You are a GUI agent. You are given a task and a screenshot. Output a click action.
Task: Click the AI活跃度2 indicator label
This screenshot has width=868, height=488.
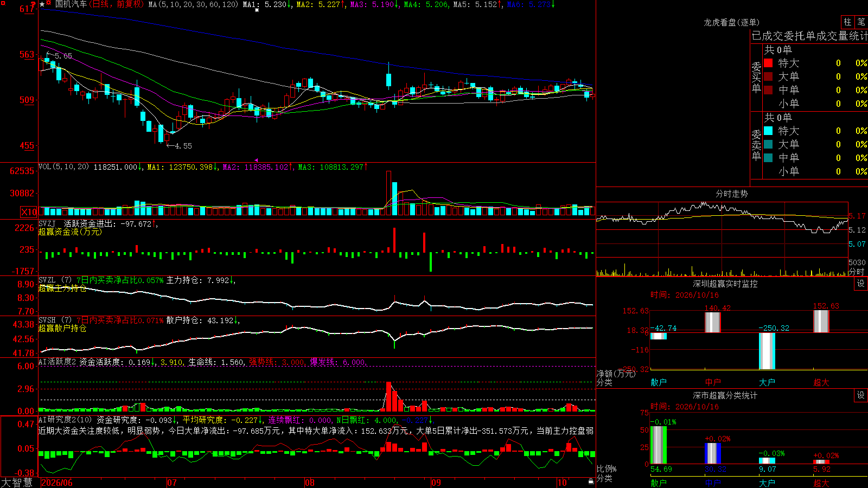pos(58,362)
